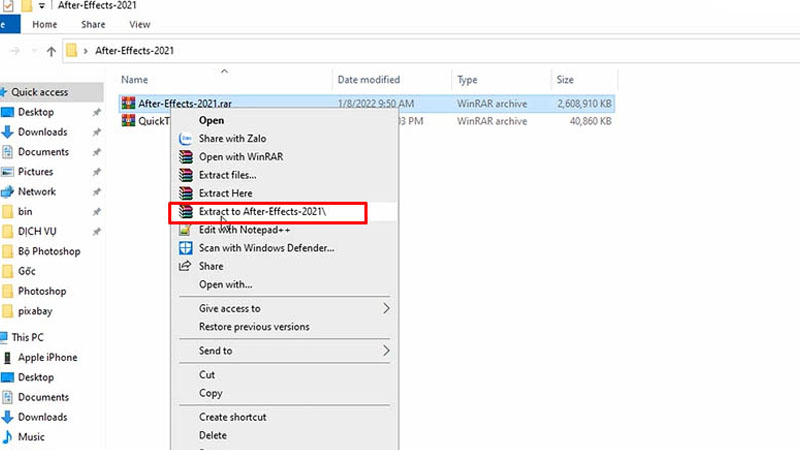Click Downloads arrow icon under Quick access
The width and height of the screenshot is (800, 450).
coord(7,132)
